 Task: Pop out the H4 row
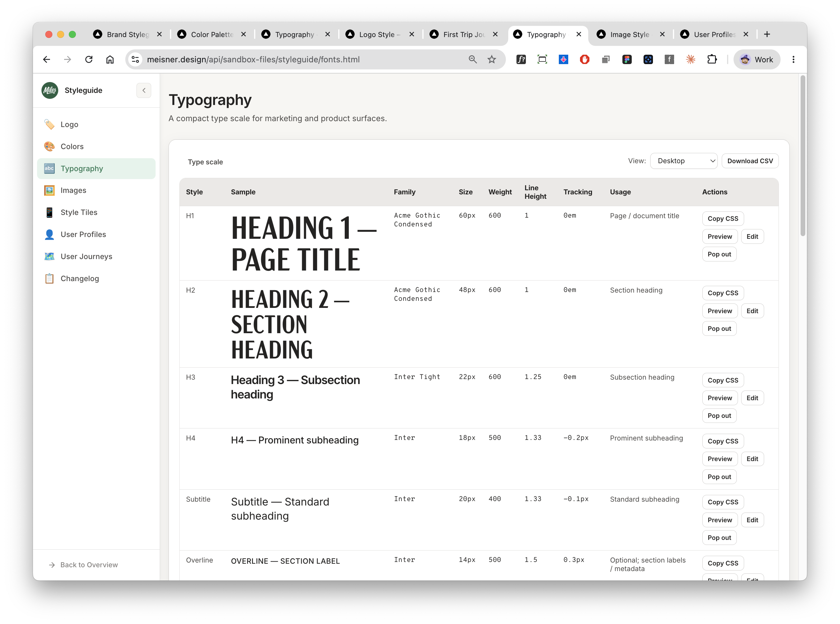click(719, 477)
